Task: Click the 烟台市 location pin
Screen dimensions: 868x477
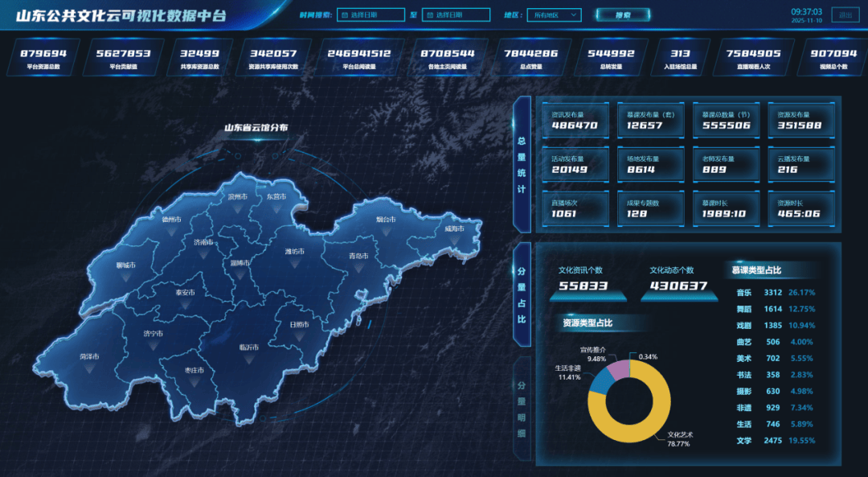Action: coord(386,228)
